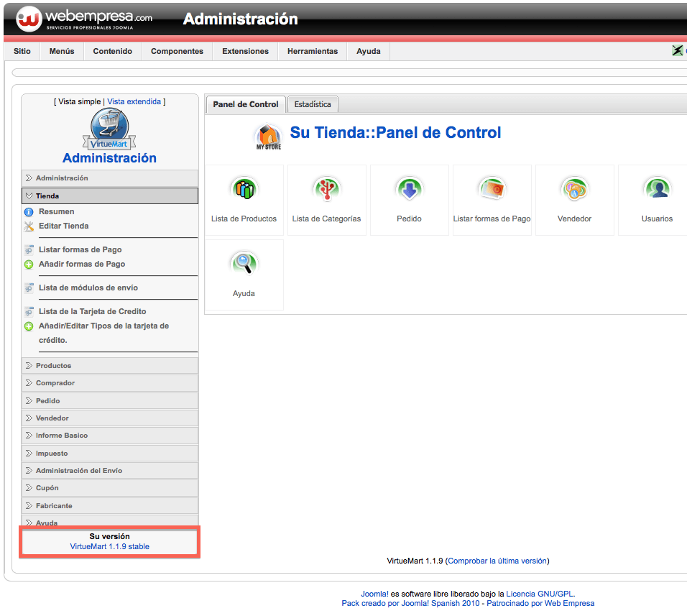Image resolution: width=687 pixels, height=616 pixels.
Task: Click the VirtueMart shopping cart logo
Action: pyautogui.click(x=109, y=129)
